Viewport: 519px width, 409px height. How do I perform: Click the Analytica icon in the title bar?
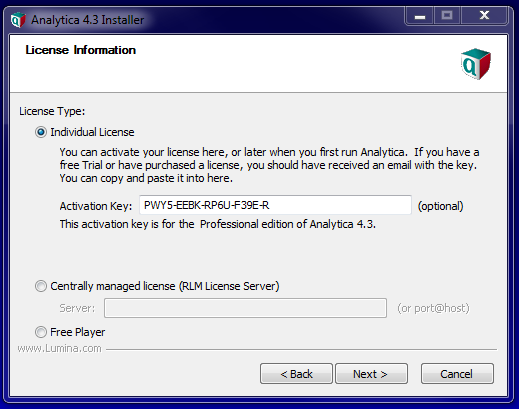(x=18, y=20)
